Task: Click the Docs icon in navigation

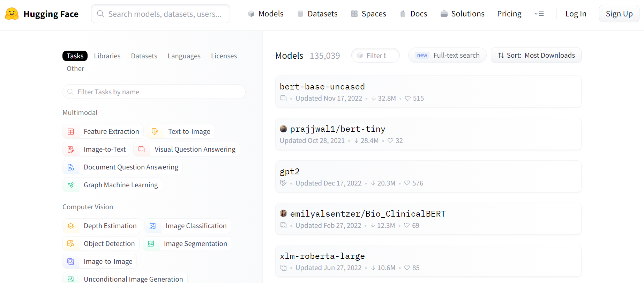Action: pos(403,14)
